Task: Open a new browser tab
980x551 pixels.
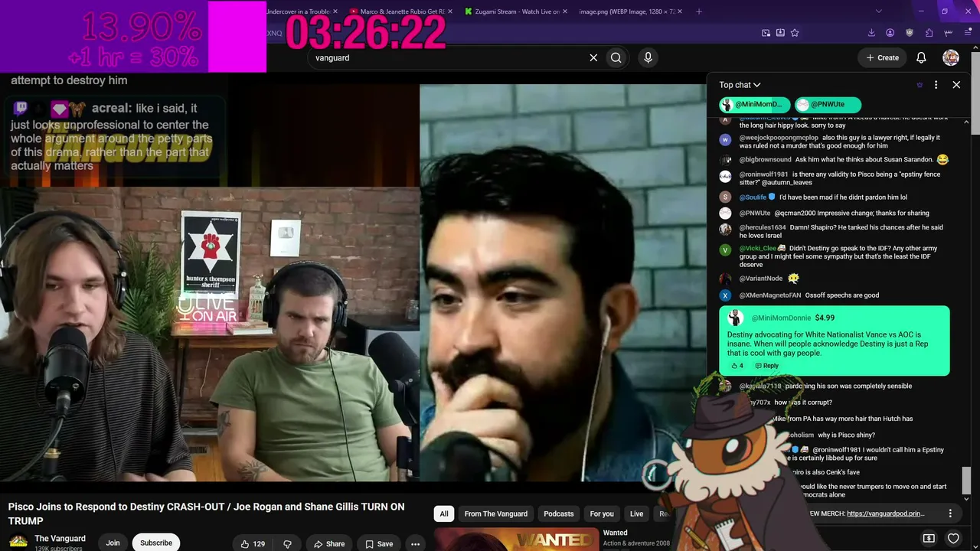Action: point(699,11)
